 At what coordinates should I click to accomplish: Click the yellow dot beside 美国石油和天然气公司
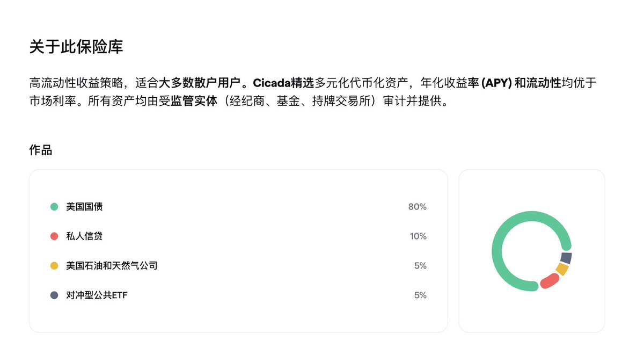tap(54, 265)
